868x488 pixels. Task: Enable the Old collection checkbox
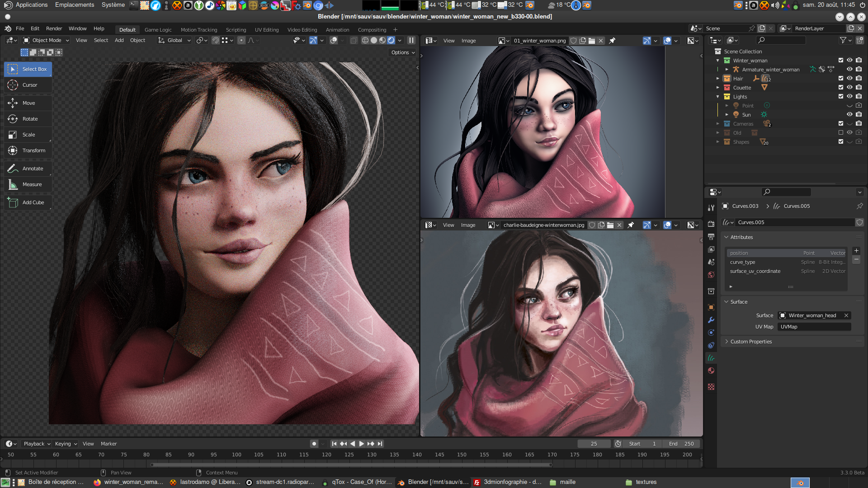pyautogui.click(x=841, y=132)
